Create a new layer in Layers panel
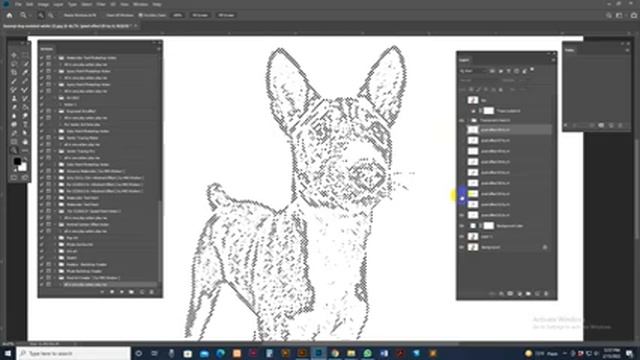The width and height of the screenshot is (640, 360). pyautogui.click(x=537, y=293)
